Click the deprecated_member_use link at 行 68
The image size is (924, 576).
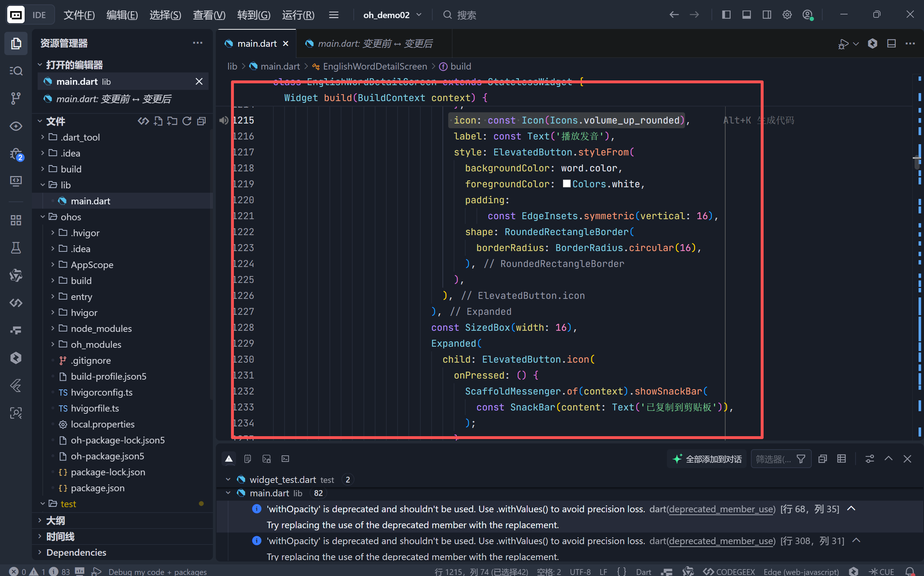[722, 509]
